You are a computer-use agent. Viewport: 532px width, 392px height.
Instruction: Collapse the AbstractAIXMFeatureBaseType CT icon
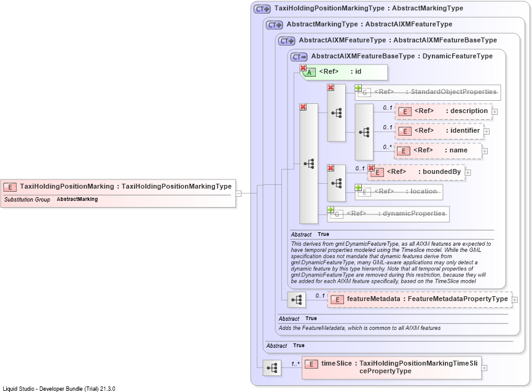(x=299, y=57)
